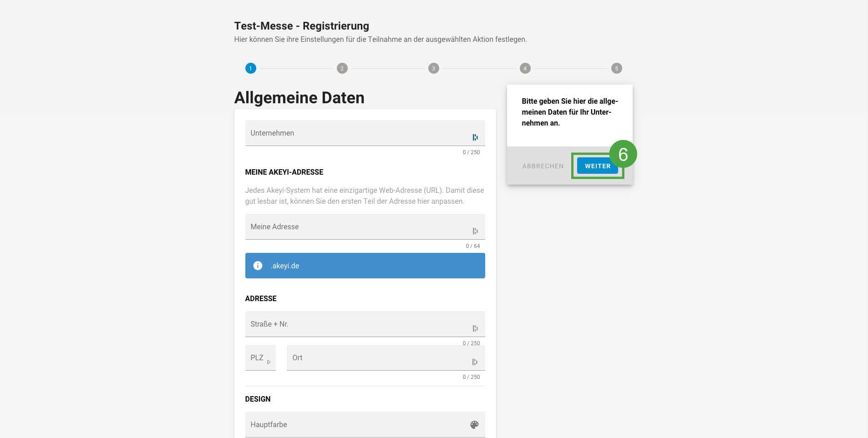Image resolution: width=868 pixels, height=438 pixels.
Task: Click the autofill icon in Meine Adresse field
Action: 475,231
